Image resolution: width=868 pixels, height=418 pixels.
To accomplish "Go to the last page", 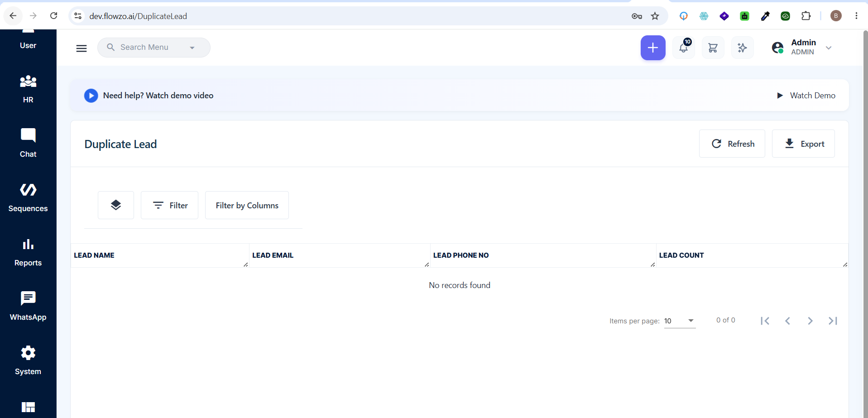I will pyautogui.click(x=833, y=321).
